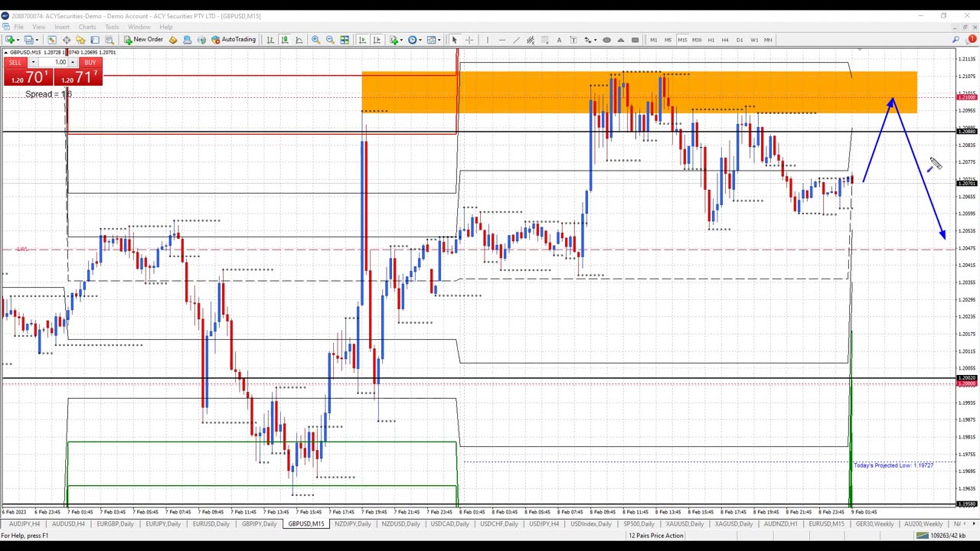The image size is (980, 551).
Task: Click the New Order button
Action: 143,40
